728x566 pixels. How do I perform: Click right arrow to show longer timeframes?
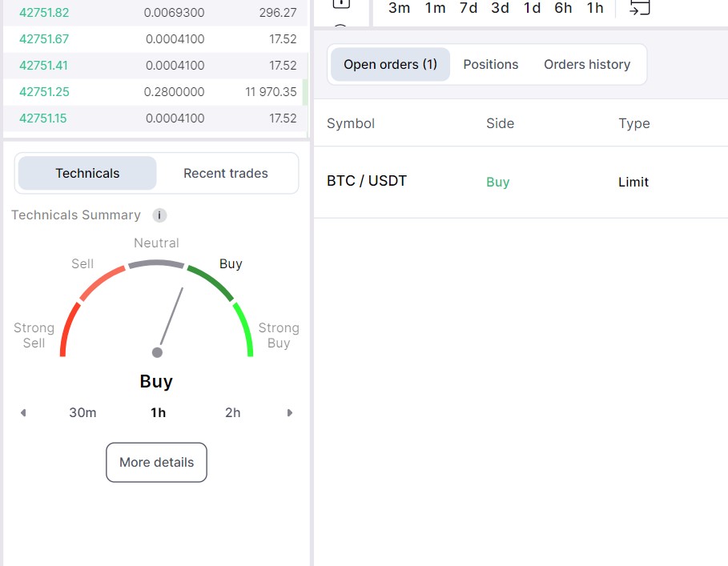290,413
